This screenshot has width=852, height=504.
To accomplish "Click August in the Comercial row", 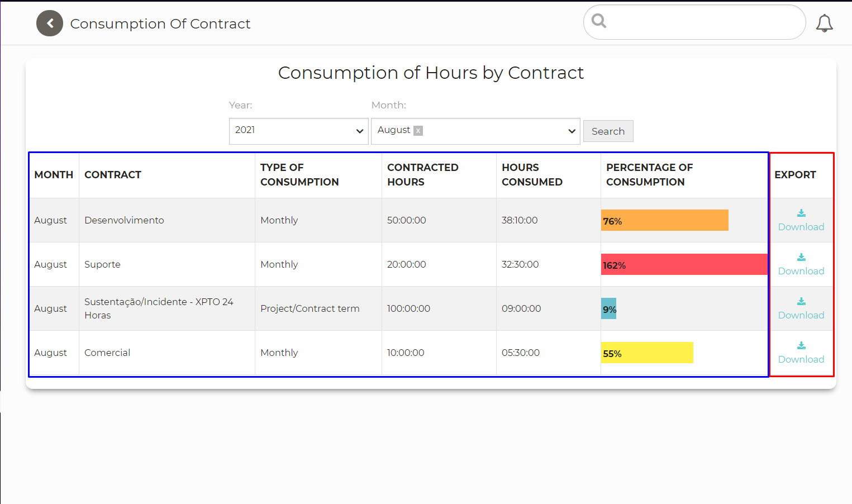I will [x=50, y=353].
